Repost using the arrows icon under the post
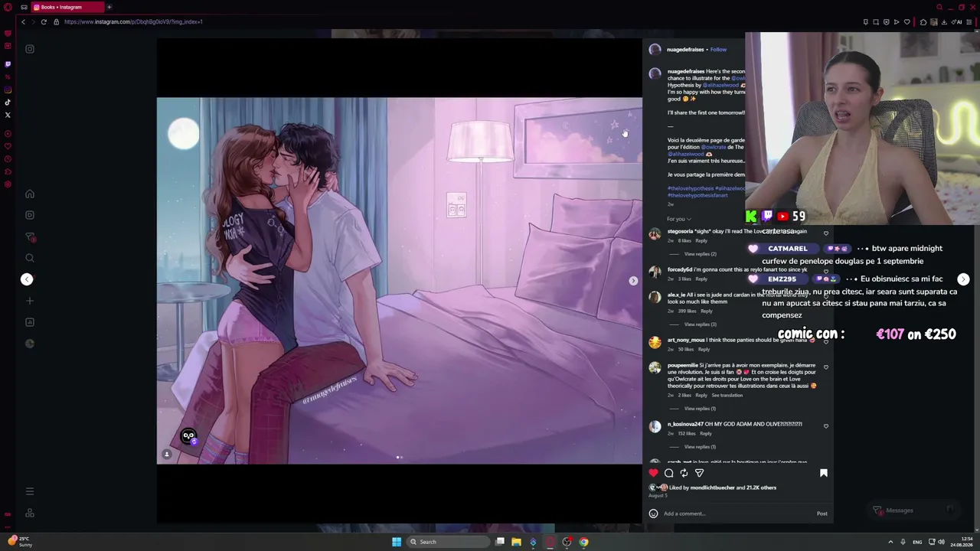 (684, 473)
